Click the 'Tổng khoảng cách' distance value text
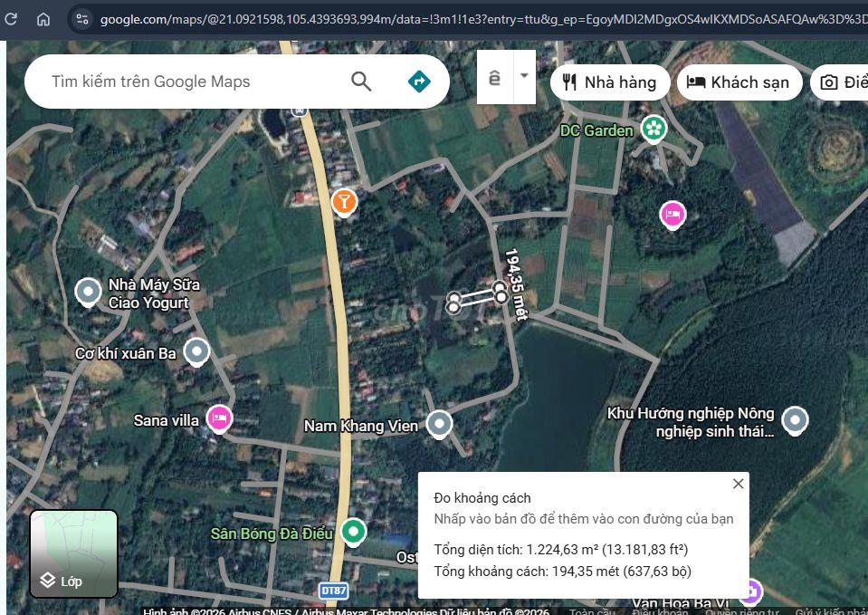The height and width of the screenshot is (615, 868). click(x=562, y=572)
